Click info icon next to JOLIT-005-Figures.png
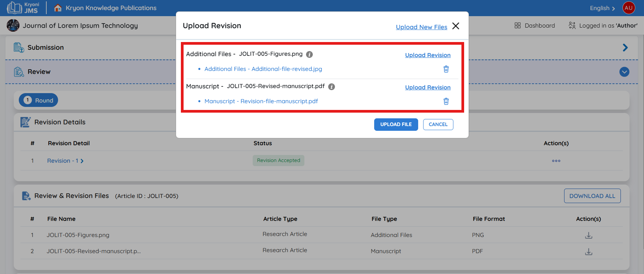The height and width of the screenshot is (274, 644). click(309, 54)
